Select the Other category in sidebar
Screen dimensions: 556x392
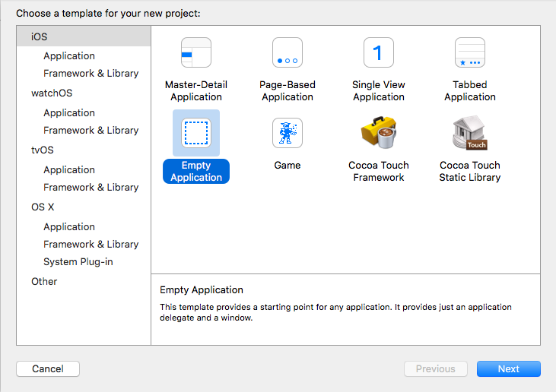point(44,282)
